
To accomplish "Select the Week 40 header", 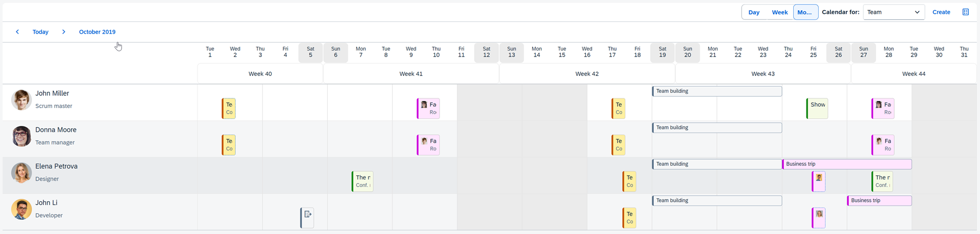I will click(260, 74).
